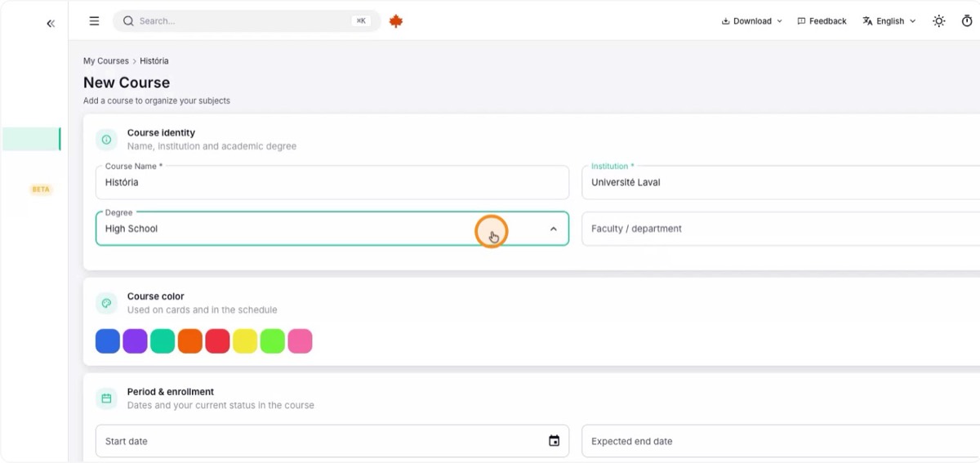Collapse the sidebar with double chevron icon
Image resolution: width=980 pixels, height=463 pixels.
click(x=51, y=24)
